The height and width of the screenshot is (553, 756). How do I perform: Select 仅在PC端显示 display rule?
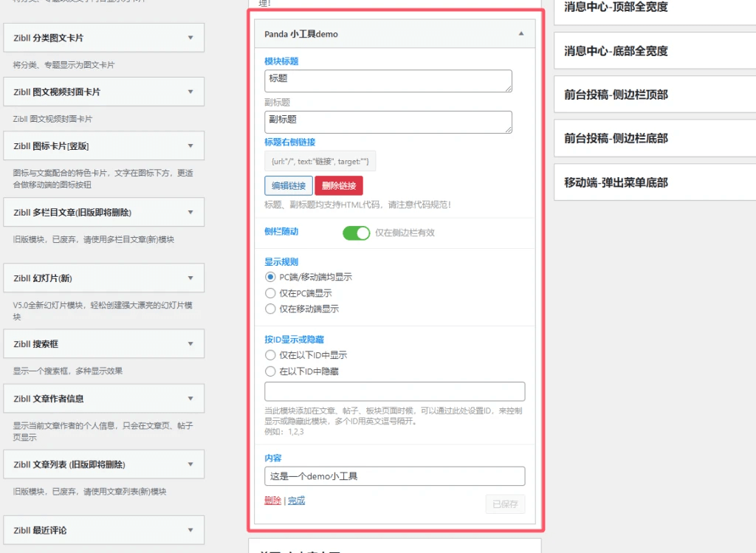point(269,292)
